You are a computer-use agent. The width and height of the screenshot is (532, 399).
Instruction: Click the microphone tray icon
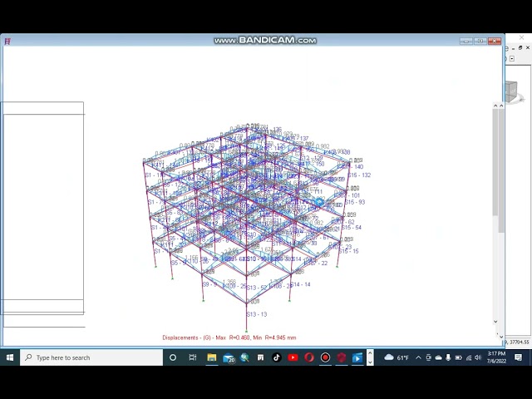pyautogui.click(x=448, y=357)
